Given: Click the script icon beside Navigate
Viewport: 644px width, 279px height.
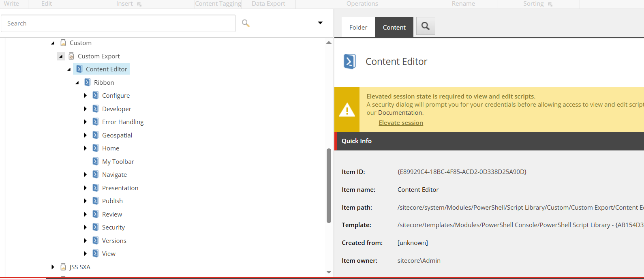Looking at the screenshot, I should [x=95, y=174].
